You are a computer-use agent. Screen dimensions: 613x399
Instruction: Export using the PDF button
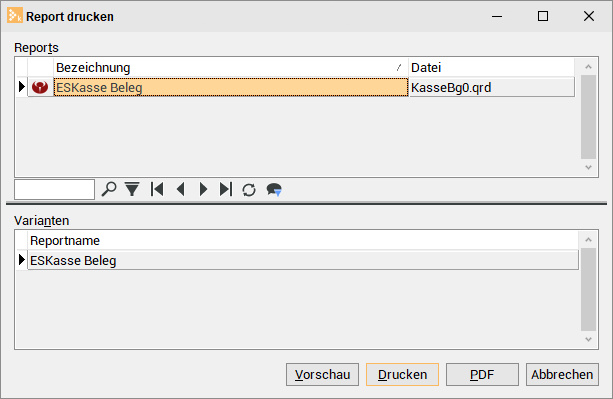tap(482, 374)
